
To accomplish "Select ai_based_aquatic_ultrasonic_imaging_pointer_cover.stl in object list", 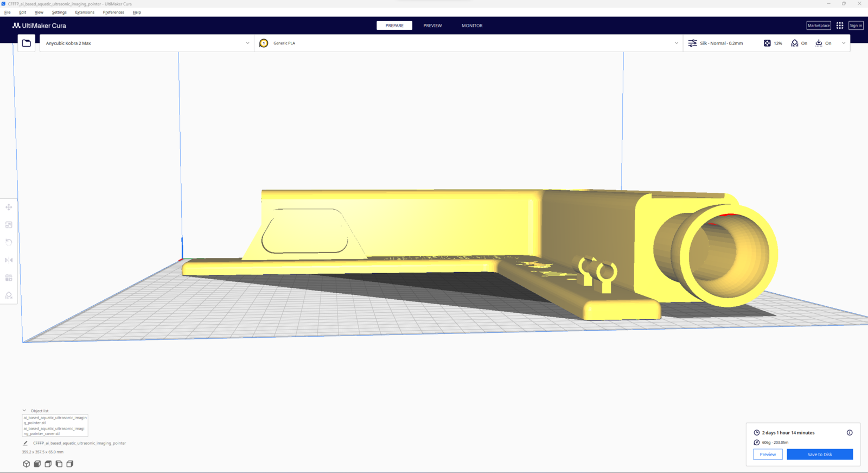I will click(54, 431).
